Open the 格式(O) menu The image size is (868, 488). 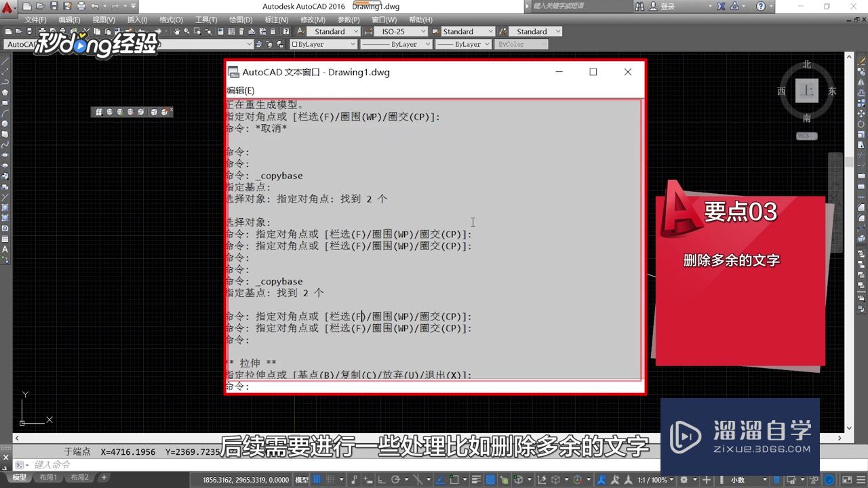[x=171, y=20]
